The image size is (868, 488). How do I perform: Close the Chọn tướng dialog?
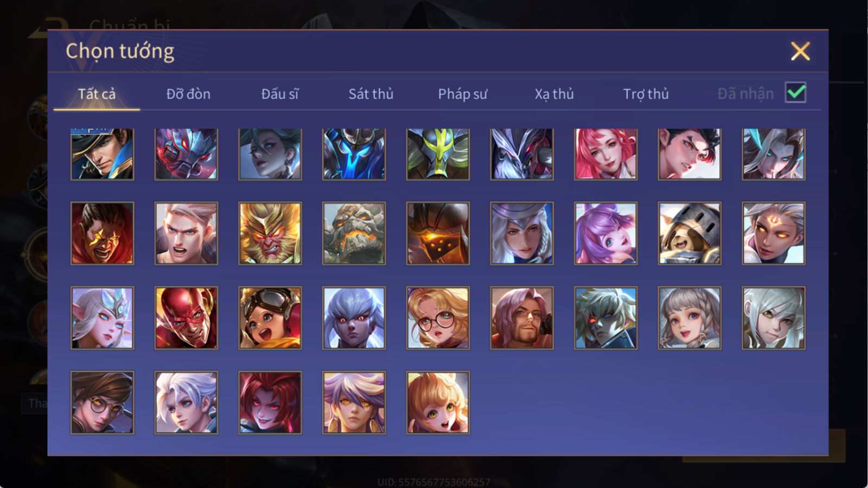(x=800, y=51)
